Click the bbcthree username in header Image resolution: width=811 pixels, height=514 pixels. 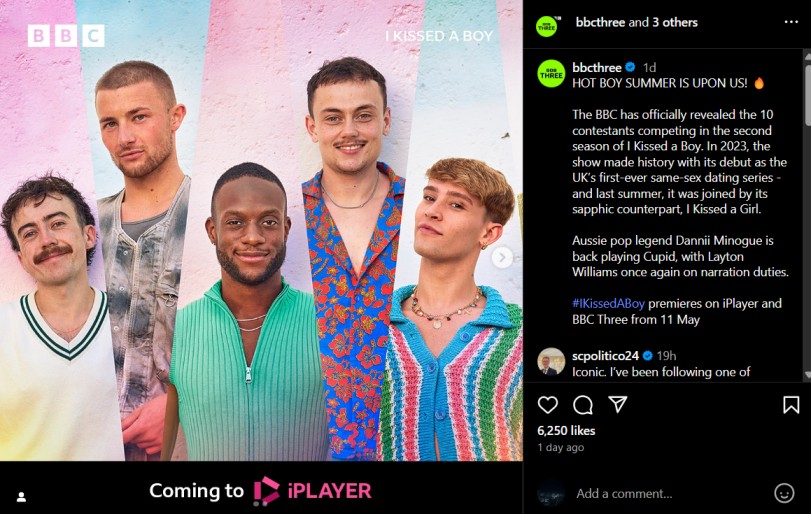coord(600,22)
